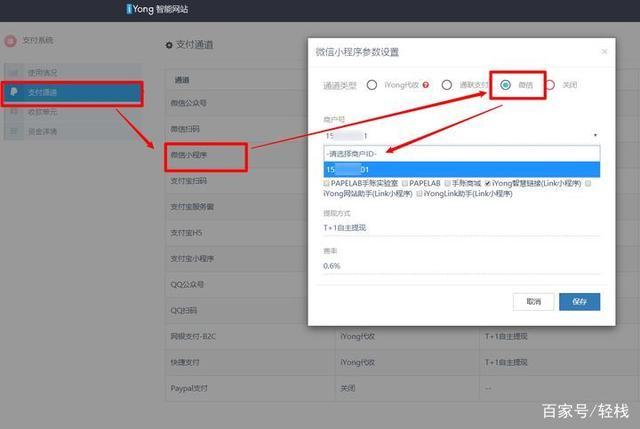Click the 支付系统 round icon
This screenshot has width=640, height=429.
click(11, 43)
